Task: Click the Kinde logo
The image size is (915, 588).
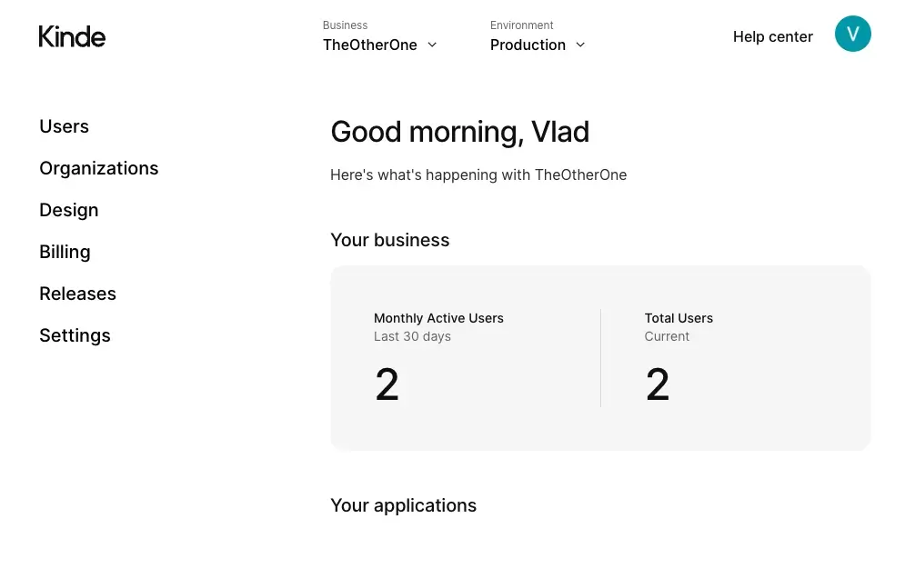Action: (x=72, y=36)
